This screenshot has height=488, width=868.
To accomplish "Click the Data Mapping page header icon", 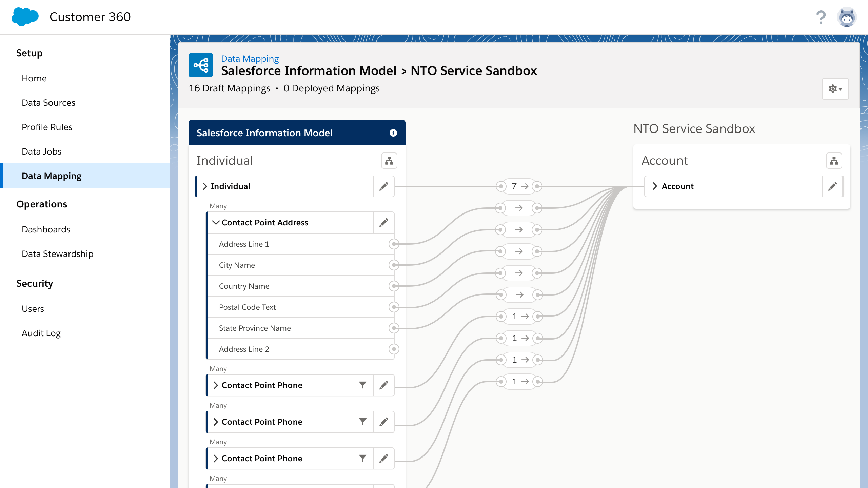I will 201,65.
